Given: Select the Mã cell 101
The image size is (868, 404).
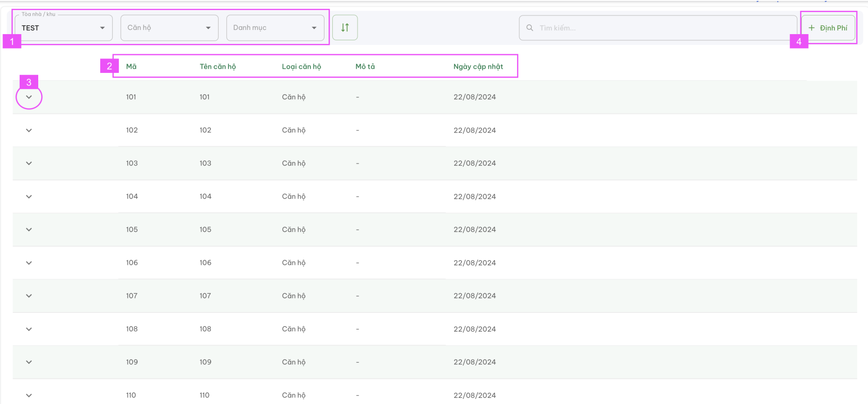Looking at the screenshot, I should (x=131, y=97).
